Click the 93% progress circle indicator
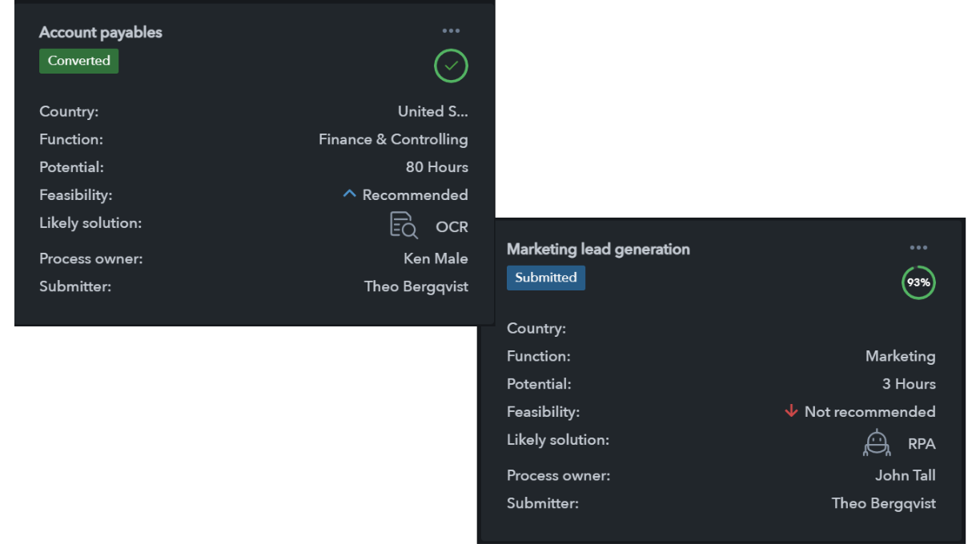The width and height of the screenshot is (980, 544). coord(918,282)
